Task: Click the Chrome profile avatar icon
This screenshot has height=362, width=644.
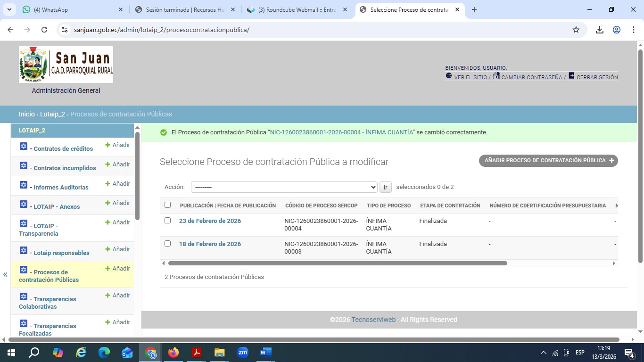Action: (x=616, y=30)
